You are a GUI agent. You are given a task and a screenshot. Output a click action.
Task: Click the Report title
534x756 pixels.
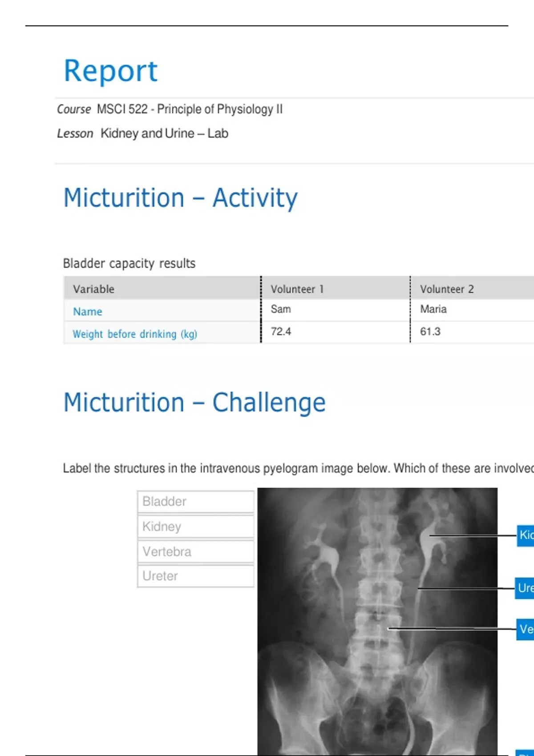point(111,71)
